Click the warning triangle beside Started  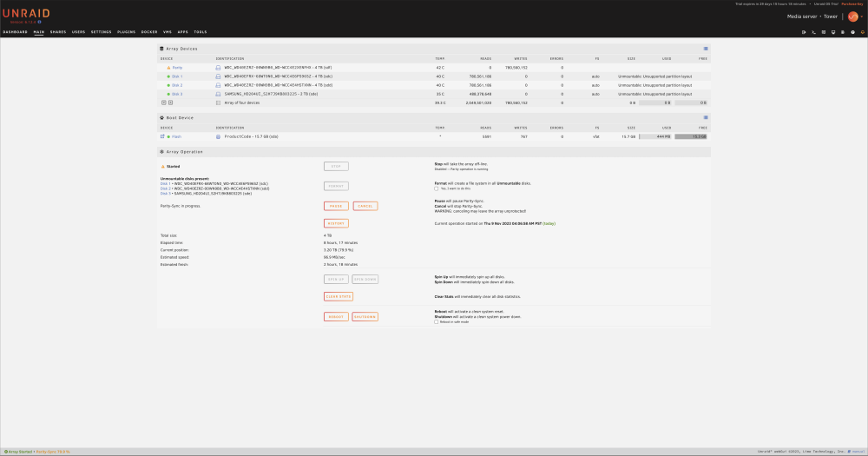pos(163,166)
